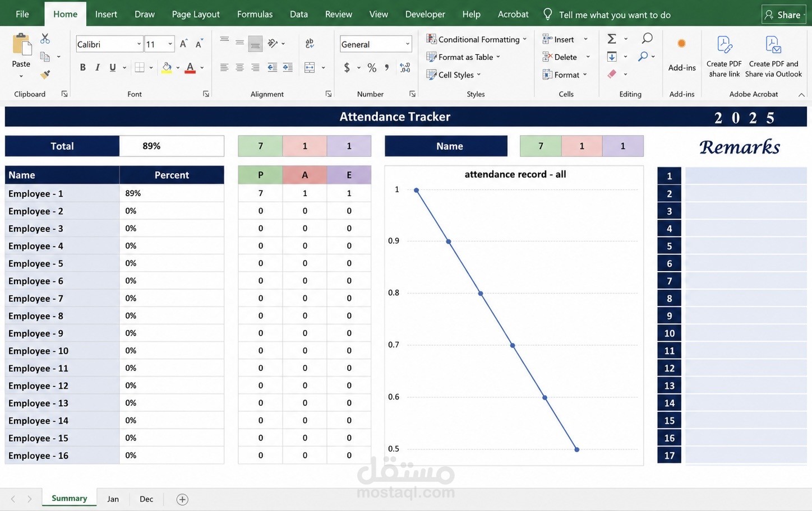Image resolution: width=812 pixels, height=511 pixels.
Task: Open the Delete cells dropdown arrow
Action: pyautogui.click(x=588, y=57)
